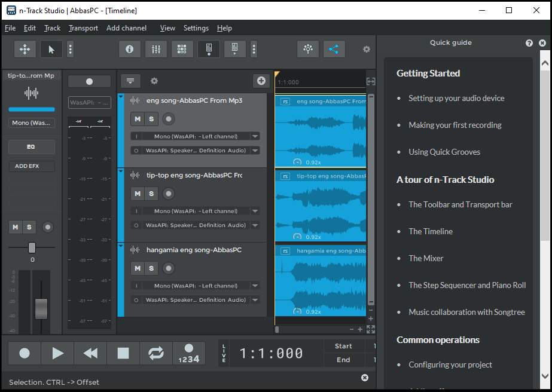Open the Edit menu

(29, 28)
